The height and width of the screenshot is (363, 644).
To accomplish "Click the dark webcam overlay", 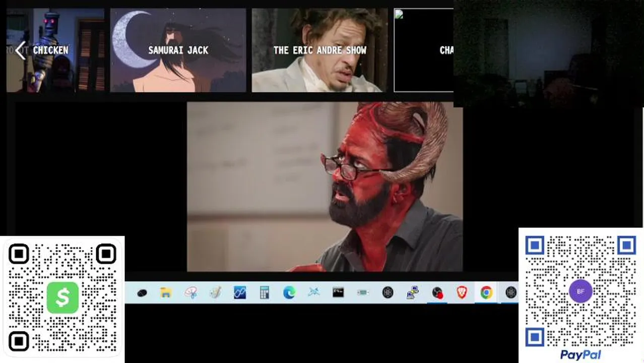I will pyautogui.click(x=548, y=53).
